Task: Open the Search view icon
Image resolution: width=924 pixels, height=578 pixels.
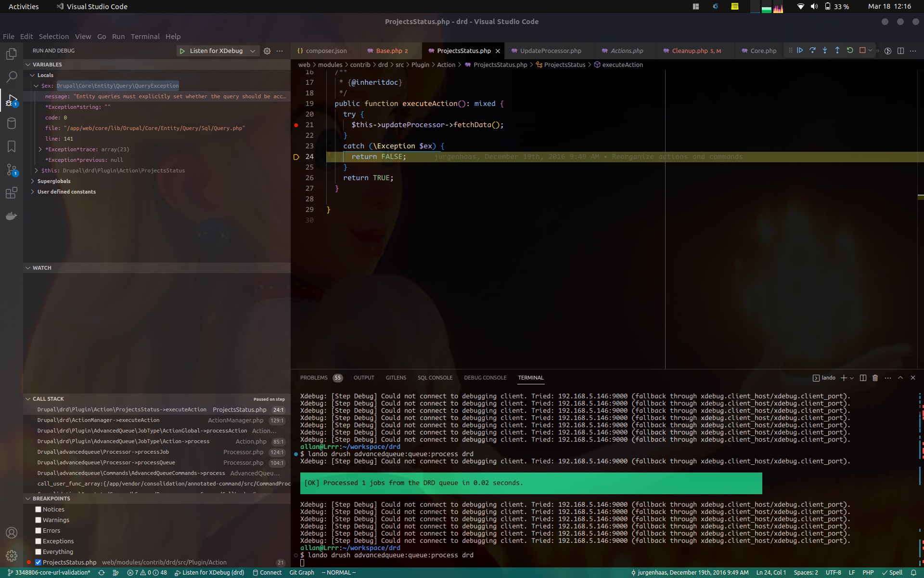Action: (12, 77)
